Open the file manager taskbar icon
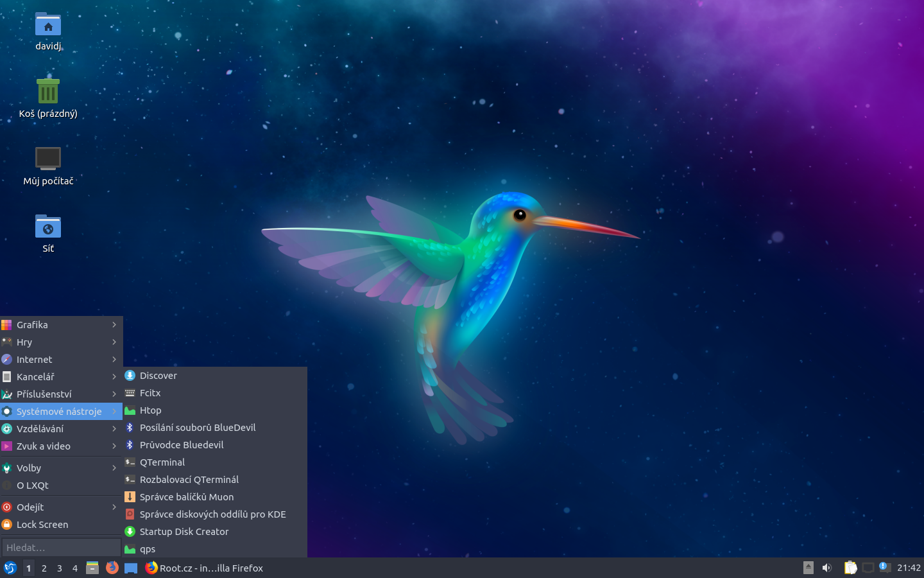The width and height of the screenshot is (924, 578). 92,568
